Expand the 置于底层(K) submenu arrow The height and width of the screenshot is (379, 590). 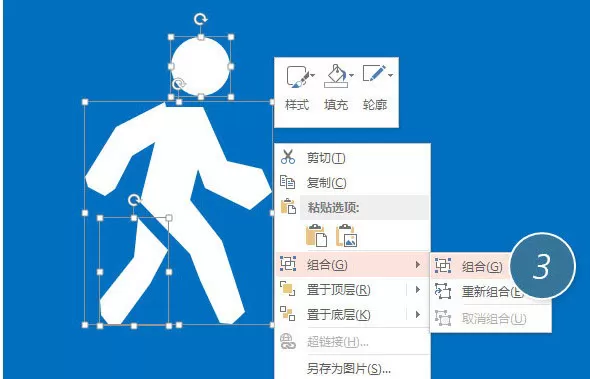coord(418,314)
